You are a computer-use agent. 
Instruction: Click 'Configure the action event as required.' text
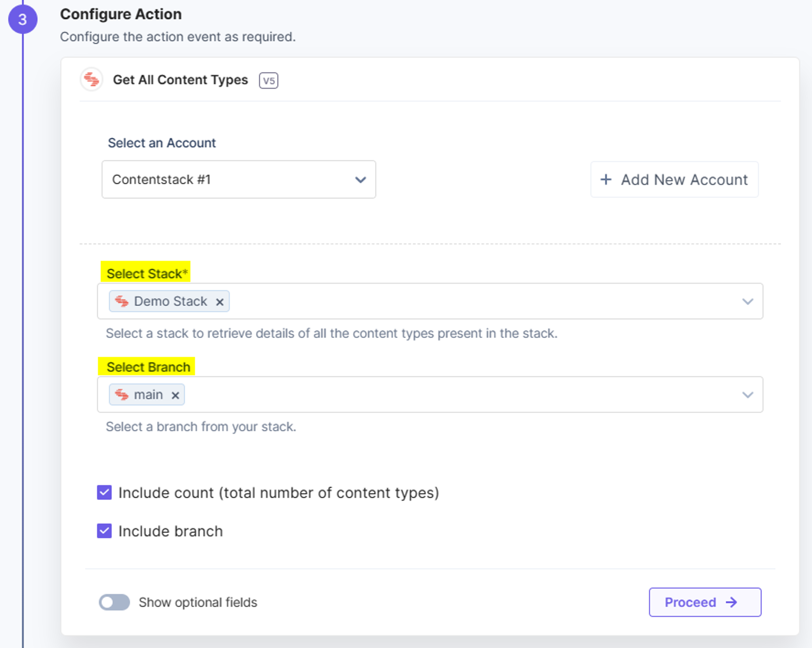[x=178, y=37]
